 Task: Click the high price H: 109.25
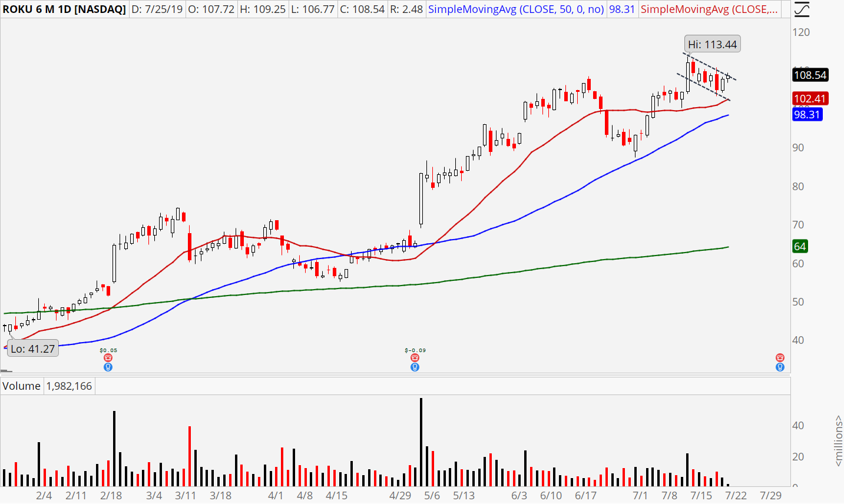click(263, 9)
